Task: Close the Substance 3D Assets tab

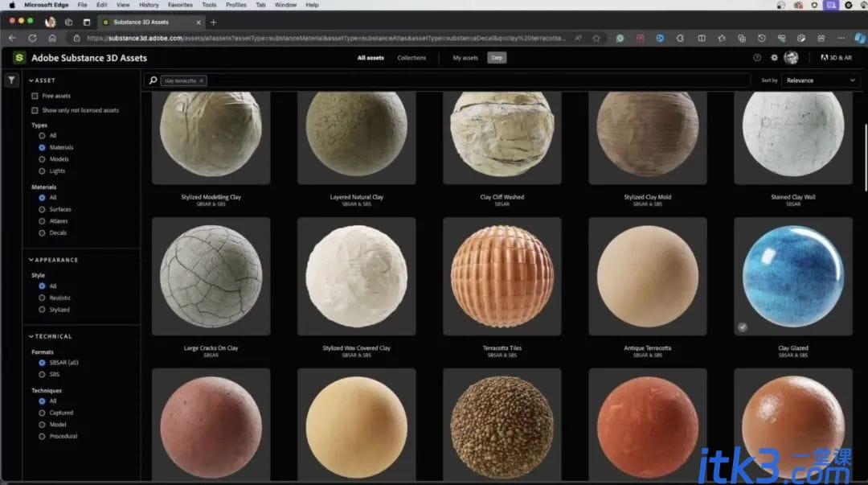Action: (199, 23)
